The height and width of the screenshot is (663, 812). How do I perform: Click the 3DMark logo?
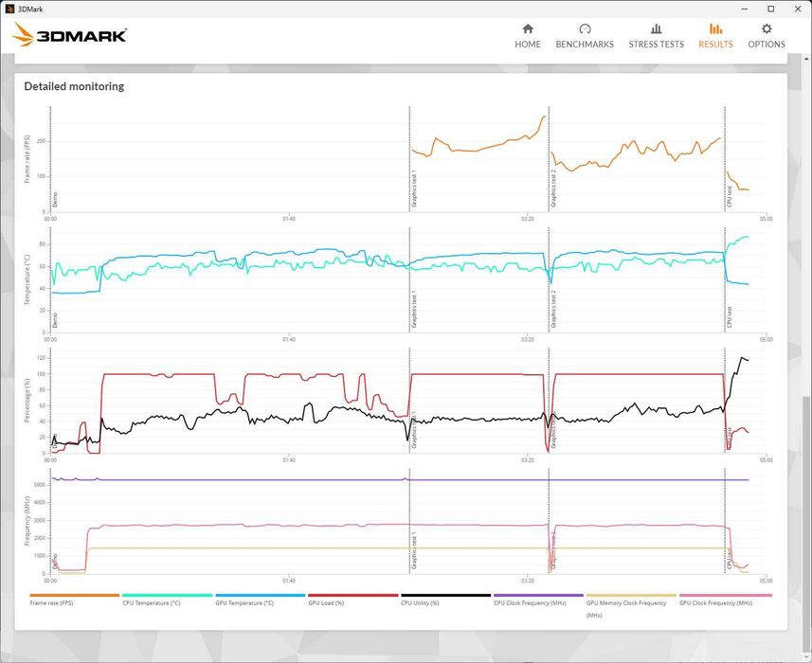click(69, 35)
